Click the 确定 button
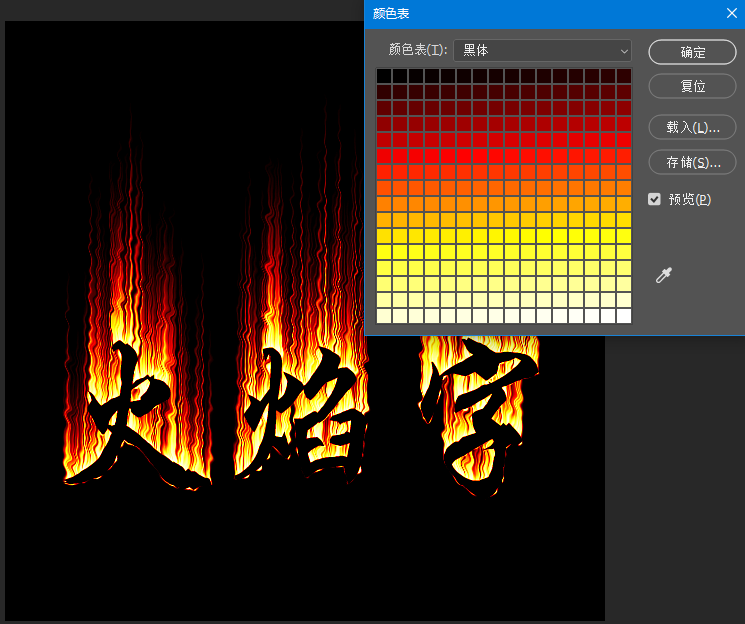 click(x=692, y=52)
